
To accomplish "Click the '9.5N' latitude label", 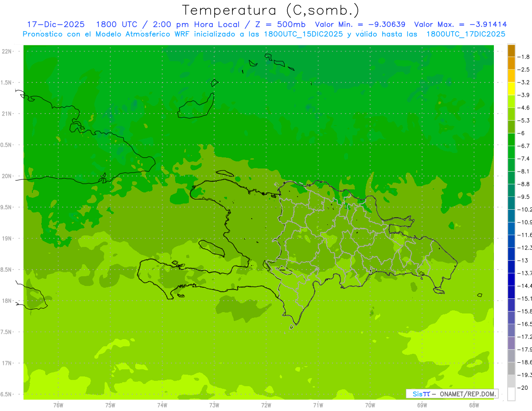I will coord(6,207).
